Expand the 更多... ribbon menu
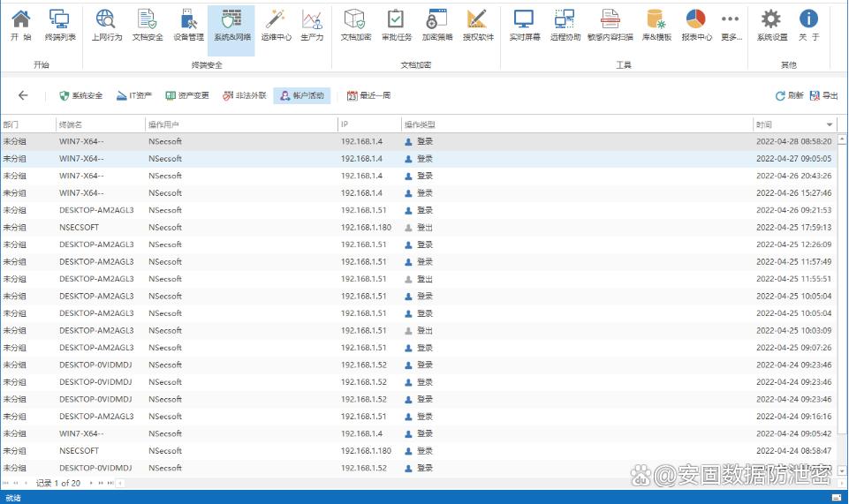 click(730, 25)
